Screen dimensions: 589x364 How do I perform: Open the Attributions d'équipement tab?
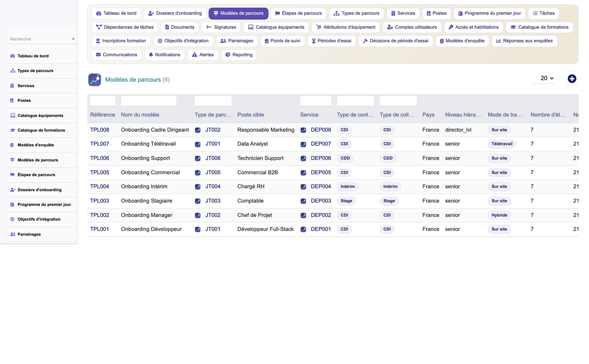click(x=346, y=27)
